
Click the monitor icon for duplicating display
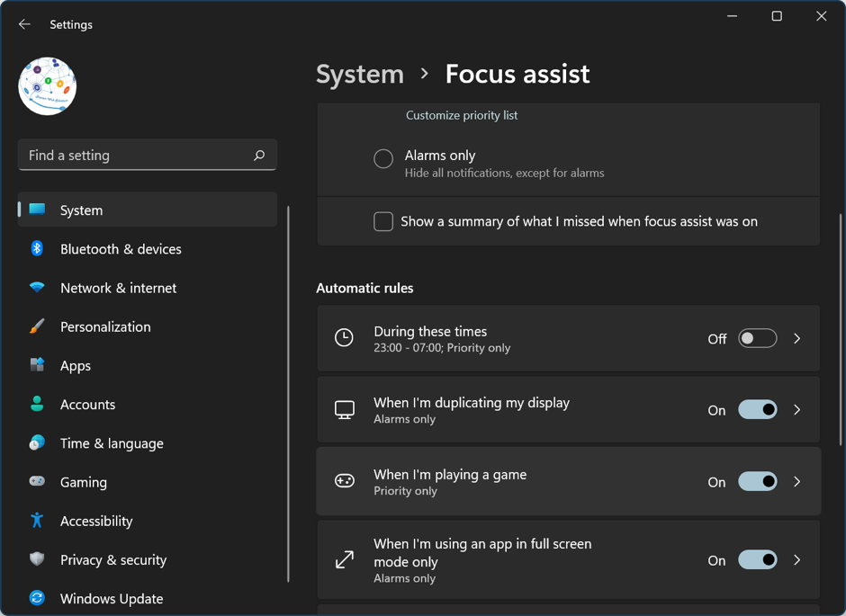[345, 409]
